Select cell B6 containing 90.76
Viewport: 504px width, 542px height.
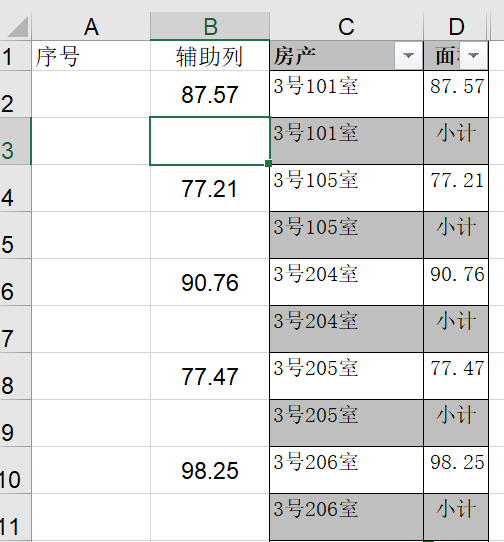coord(210,282)
